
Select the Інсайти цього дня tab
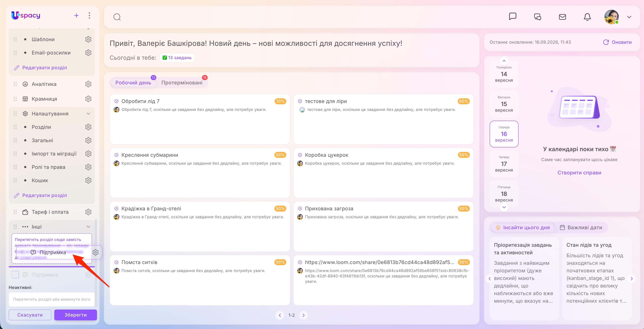tap(523, 227)
